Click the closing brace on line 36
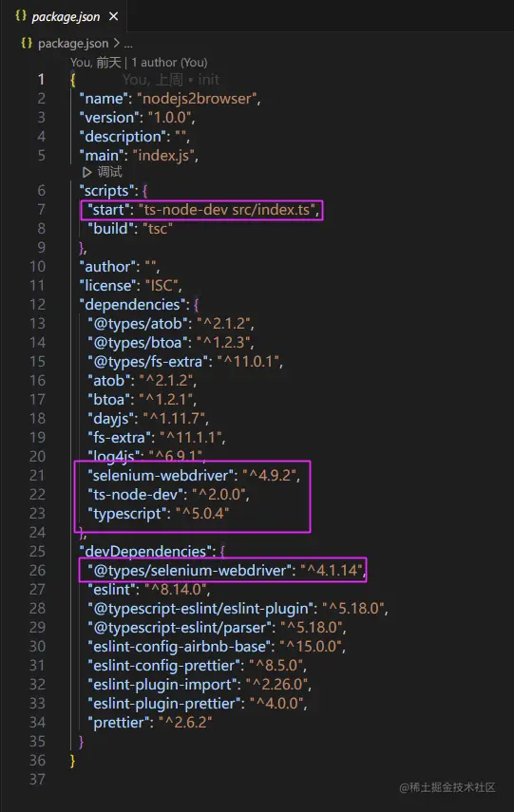Screen dimensions: 514x812 72,761
